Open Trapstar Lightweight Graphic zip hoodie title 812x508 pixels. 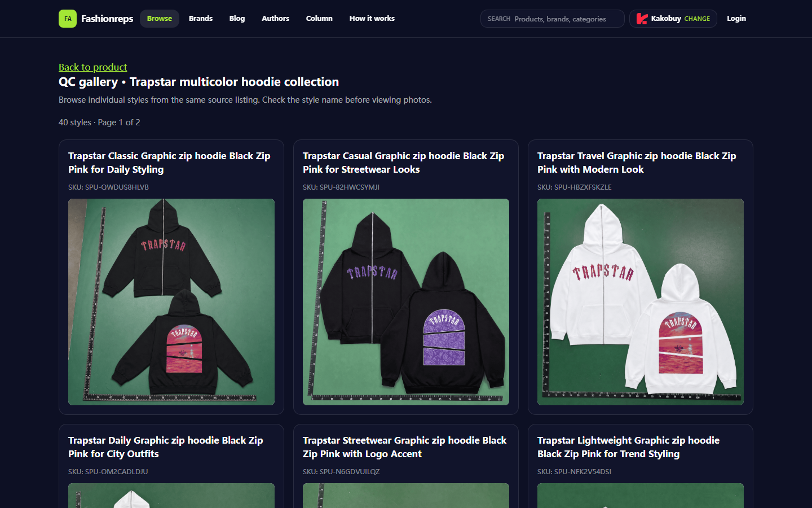pos(629,447)
